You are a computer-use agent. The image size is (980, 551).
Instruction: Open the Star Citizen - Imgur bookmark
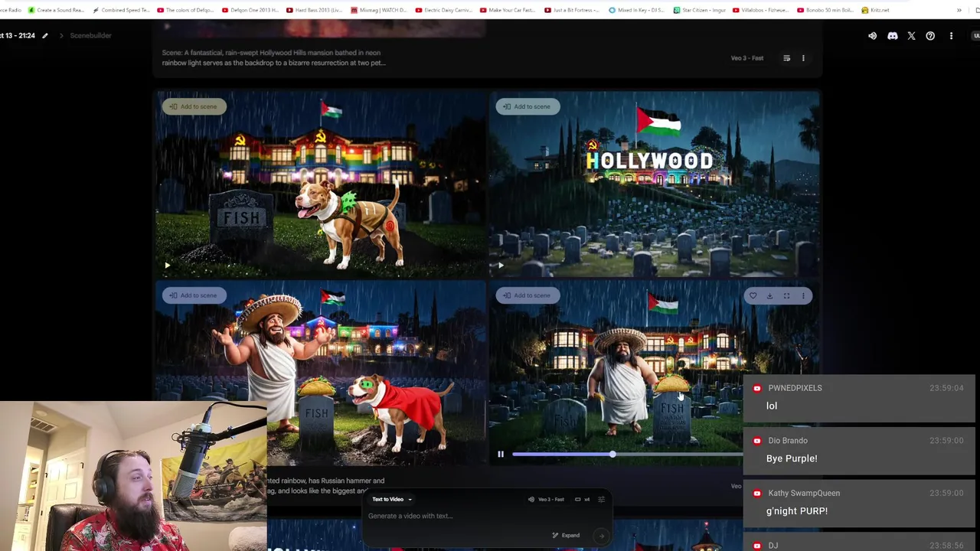coord(701,10)
